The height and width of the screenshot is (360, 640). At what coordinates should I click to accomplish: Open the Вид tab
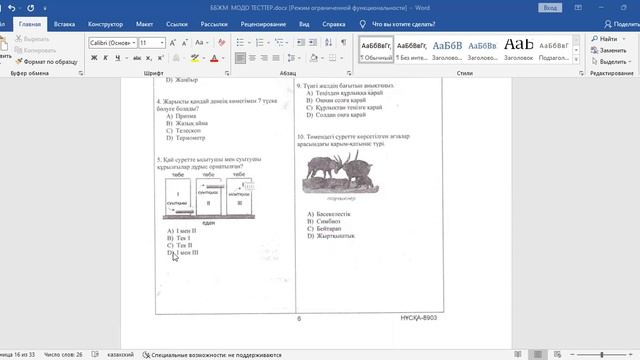[x=304, y=24]
